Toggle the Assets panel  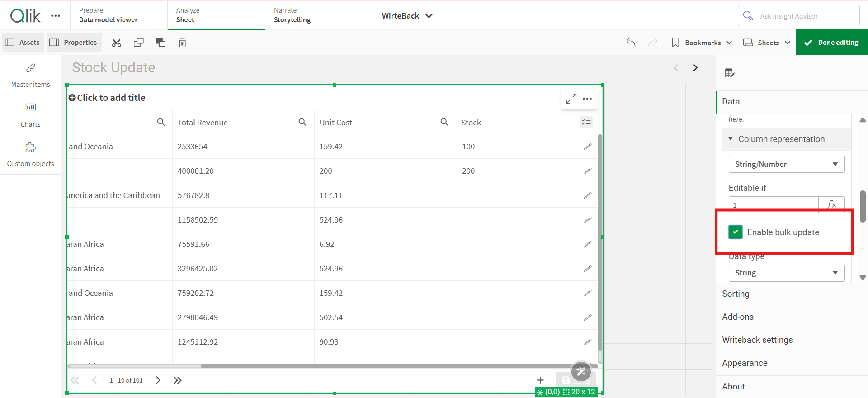coord(23,43)
